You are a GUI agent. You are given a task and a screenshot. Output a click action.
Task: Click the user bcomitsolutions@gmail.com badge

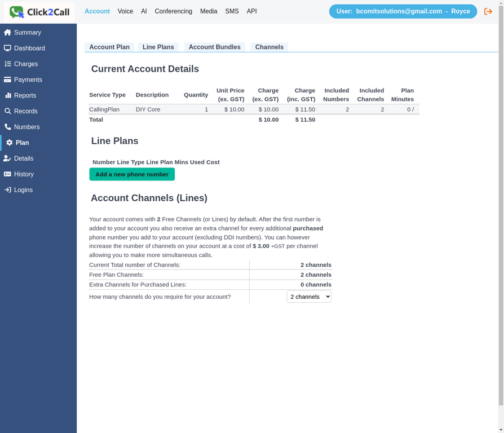coord(403,11)
